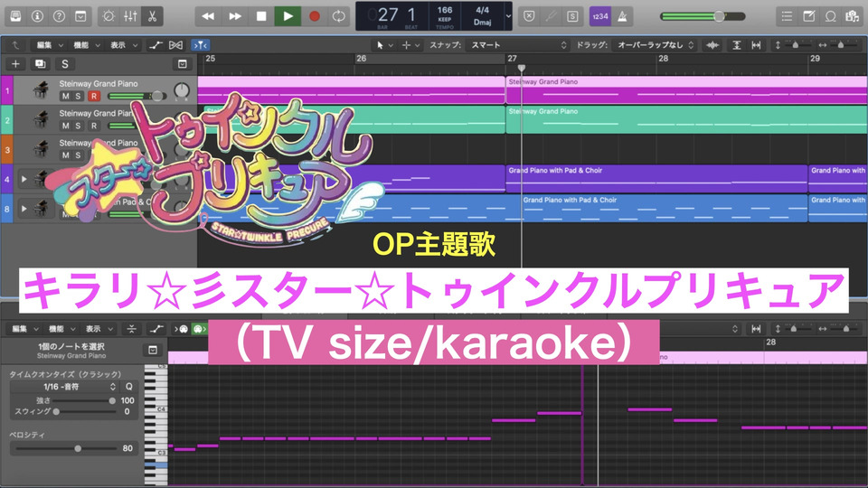Rewind the playback position
This screenshot has width=868, height=488.
pyautogui.click(x=208, y=16)
